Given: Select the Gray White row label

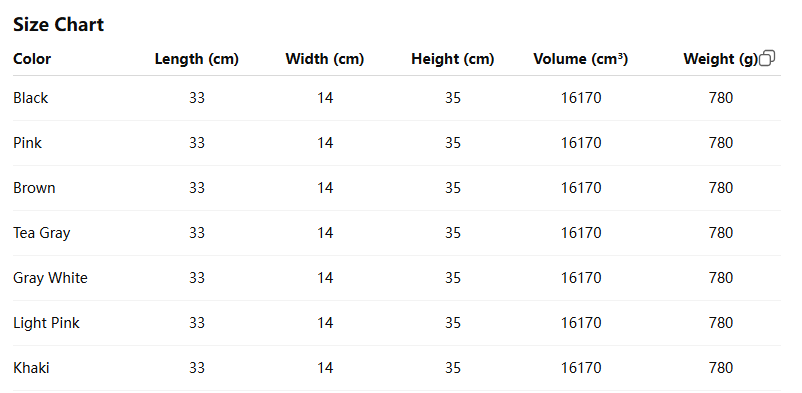Looking at the screenshot, I should pos(51,278).
